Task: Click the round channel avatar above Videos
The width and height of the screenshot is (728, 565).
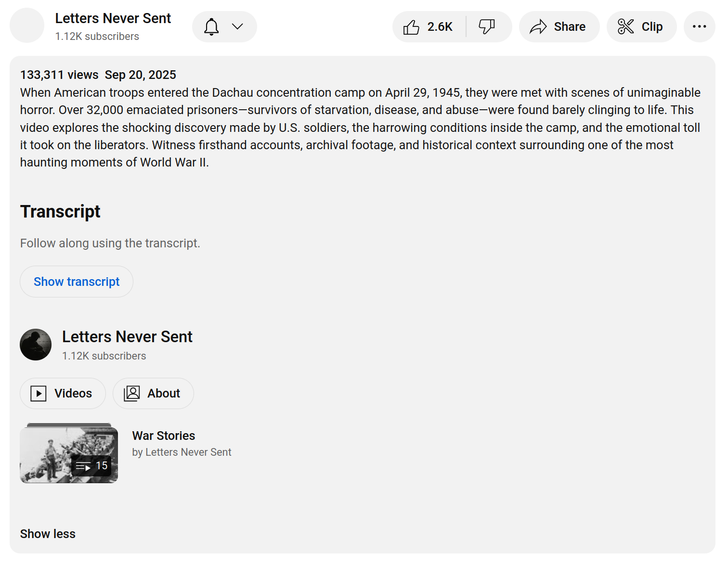Action: click(x=36, y=345)
